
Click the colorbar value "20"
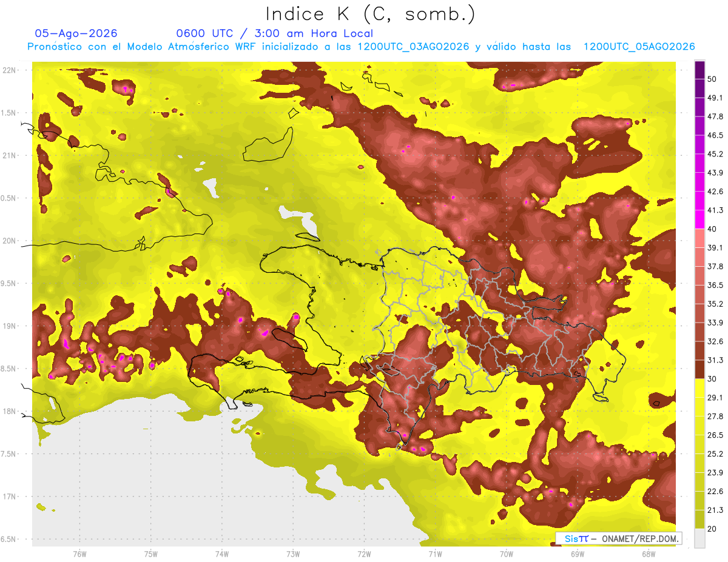[x=713, y=529]
